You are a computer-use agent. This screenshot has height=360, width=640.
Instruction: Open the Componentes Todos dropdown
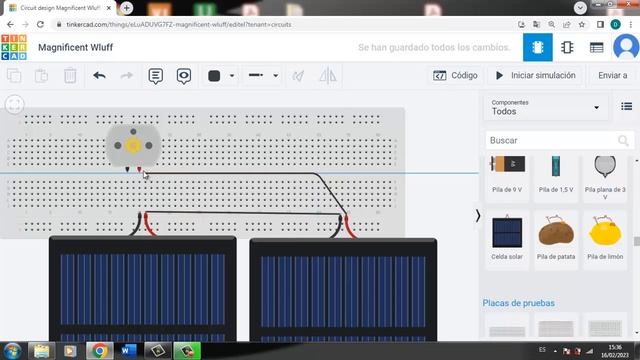point(546,108)
